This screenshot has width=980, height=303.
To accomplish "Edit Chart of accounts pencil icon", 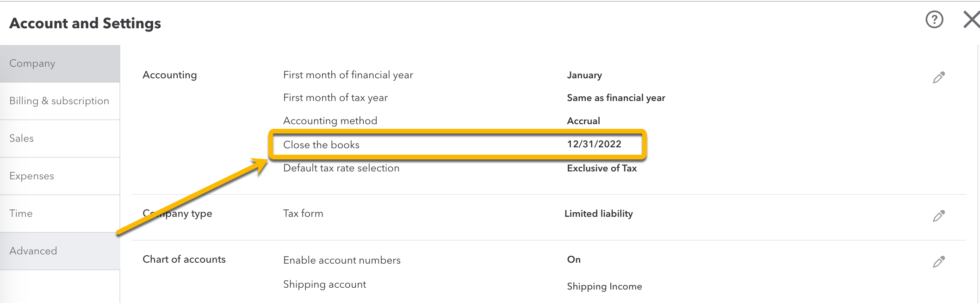I will (938, 262).
